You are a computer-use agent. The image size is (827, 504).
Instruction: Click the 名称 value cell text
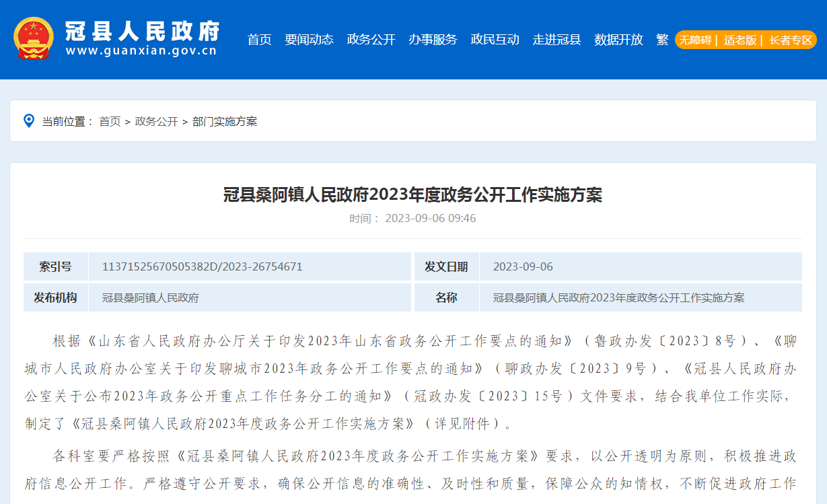point(619,297)
